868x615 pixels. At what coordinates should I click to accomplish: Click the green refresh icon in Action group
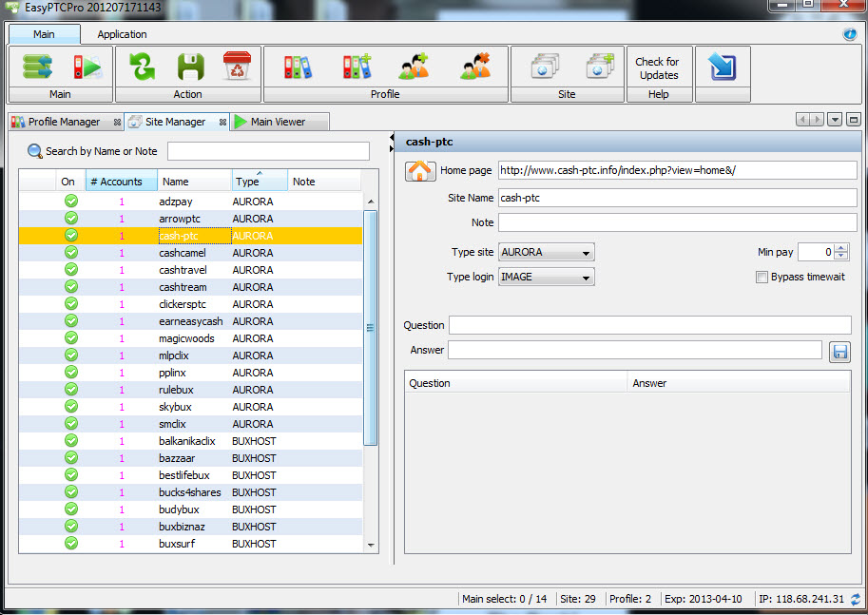142,66
